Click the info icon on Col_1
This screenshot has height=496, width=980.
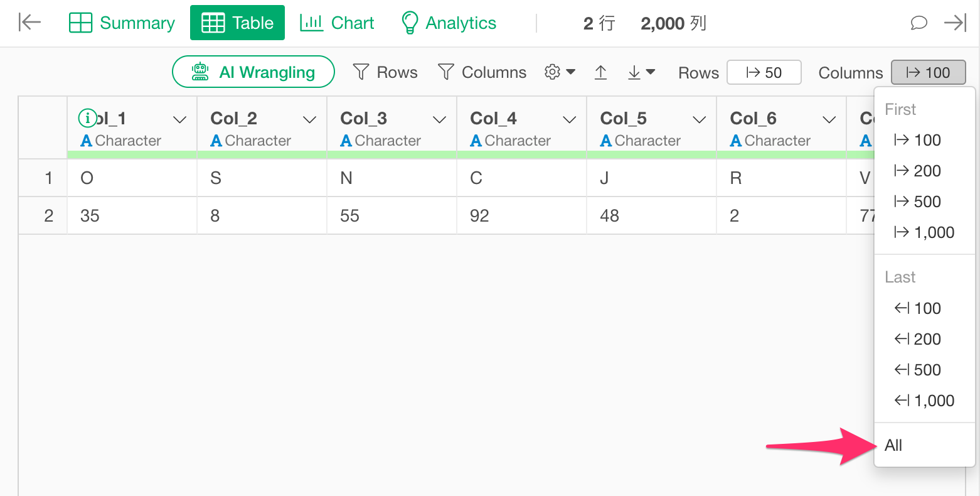pos(87,117)
